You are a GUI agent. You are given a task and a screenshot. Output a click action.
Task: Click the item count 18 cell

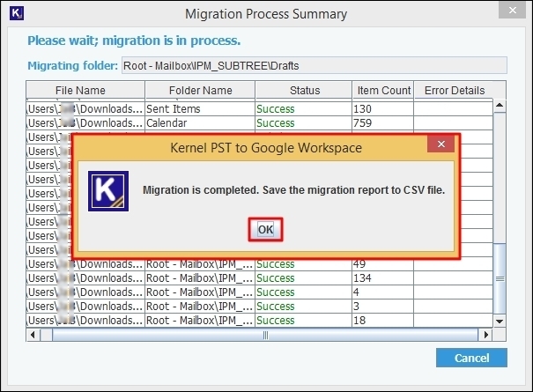point(382,320)
